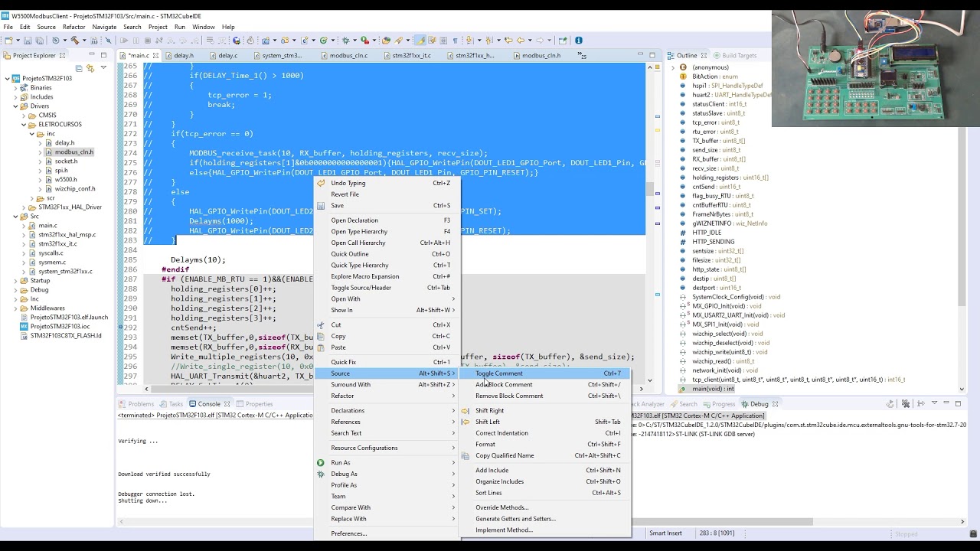Open Surround With submenu
Screen dimensions: 980x551
coord(387,385)
